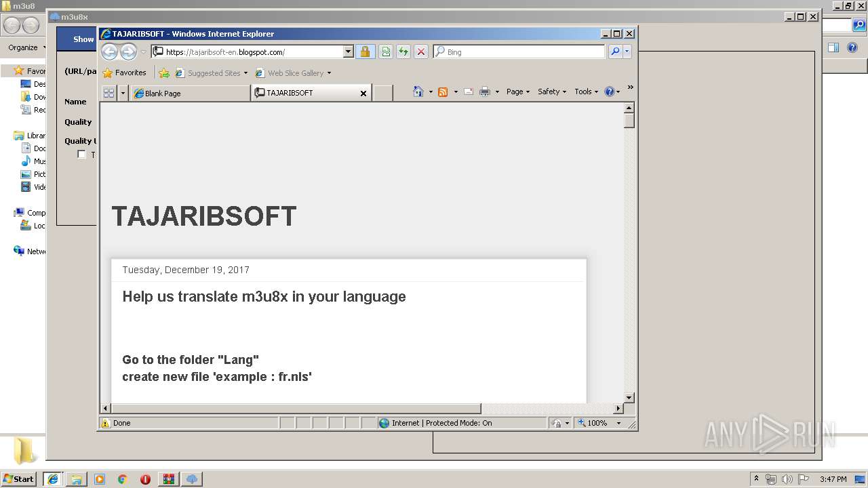868x488 pixels.
Task: Click the horizontal scrollbar right arrow
Action: coord(618,409)
